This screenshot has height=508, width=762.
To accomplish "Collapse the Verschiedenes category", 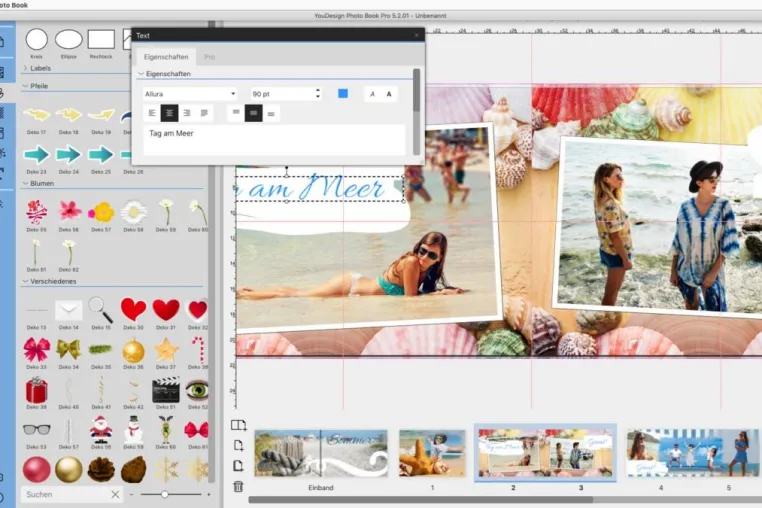I will pyautogui.click(x=25, y=281).
